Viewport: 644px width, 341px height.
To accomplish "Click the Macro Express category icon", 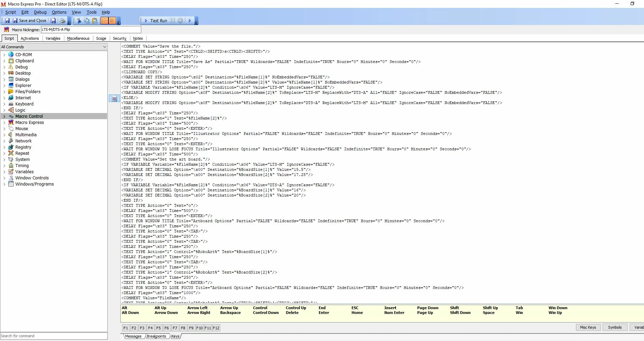I will [x=11, y=122].
